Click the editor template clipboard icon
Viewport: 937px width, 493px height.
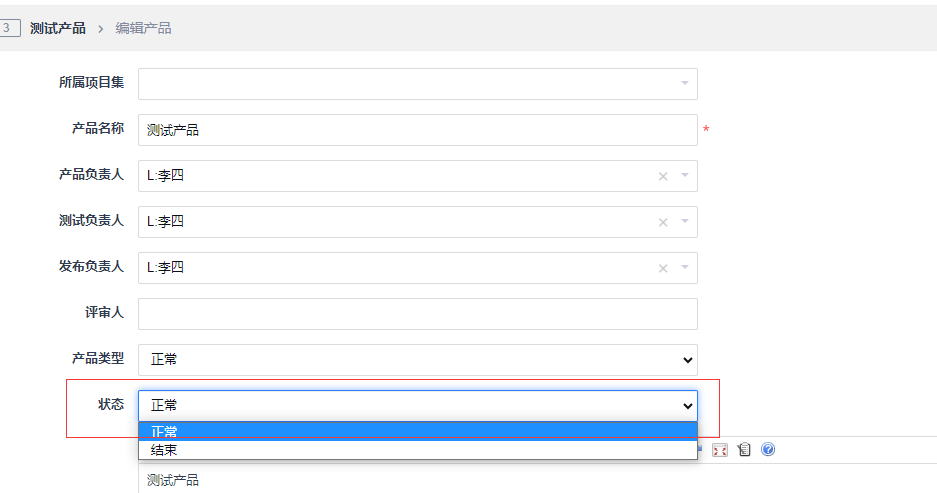coord(744,449)
